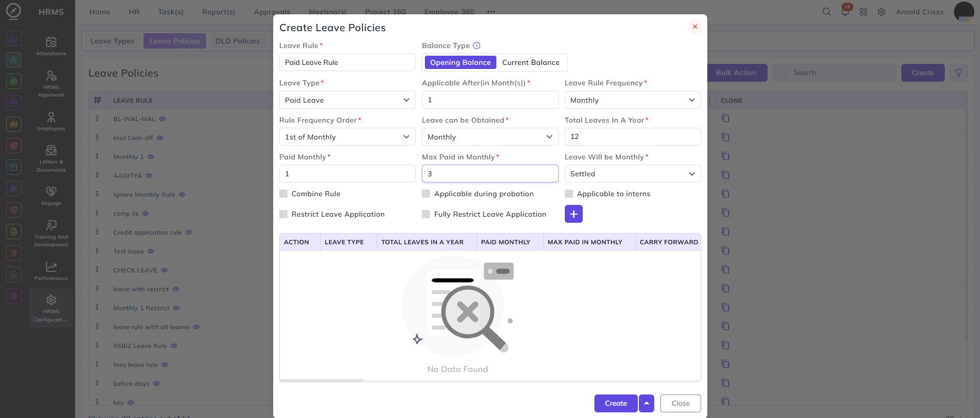Viewport: 980px width, 418px height.
Task: Open row menu for AADITYA rule
Action: (x=97, y=175)
